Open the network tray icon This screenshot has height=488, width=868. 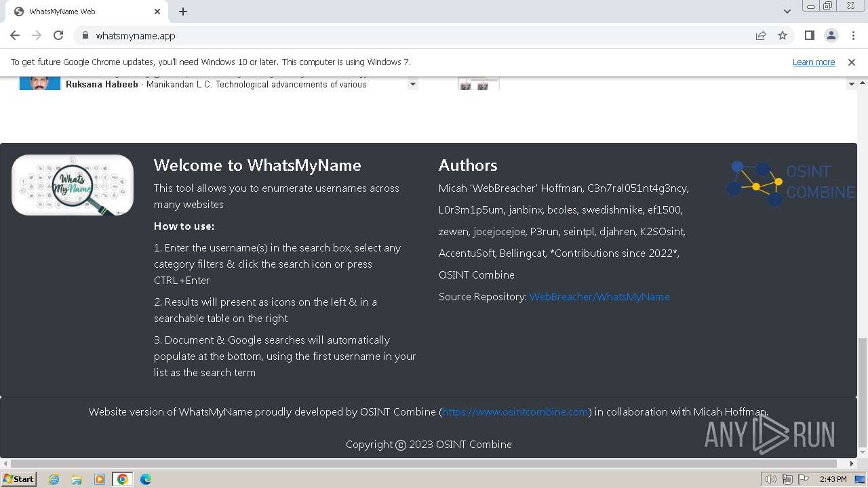787,479
